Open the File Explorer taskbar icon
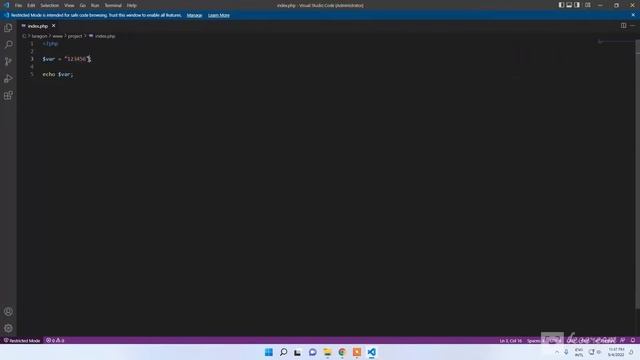This screenshot has height=360, width=640. click(x=327, y=352)
